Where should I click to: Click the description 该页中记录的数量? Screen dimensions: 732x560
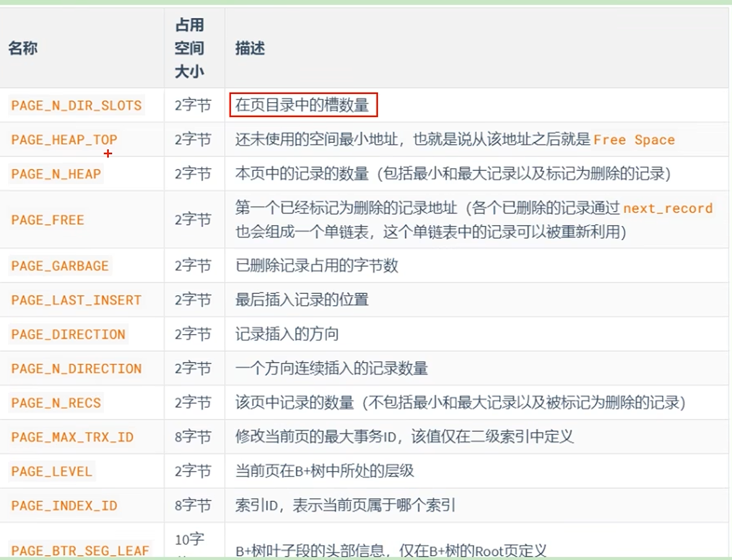[295, 403]
